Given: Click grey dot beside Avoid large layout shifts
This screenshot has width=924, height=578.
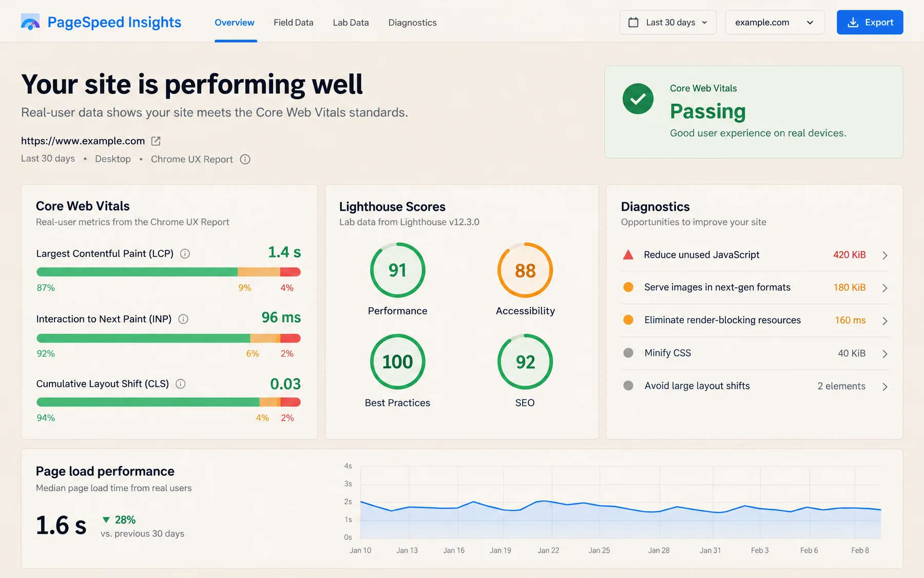Looking at the screenshot, I should (x=628, y=386).
